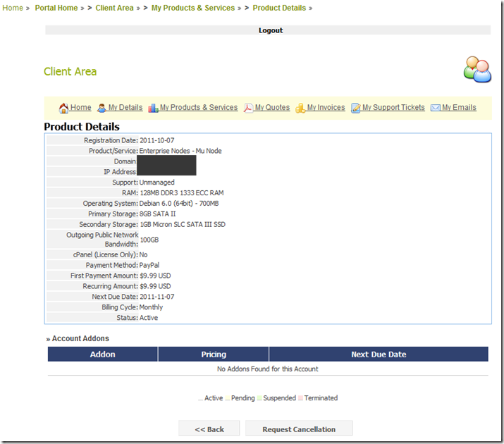
Task: Click Home in the breadcrumb trail
Action: click(x=13, y=8)
